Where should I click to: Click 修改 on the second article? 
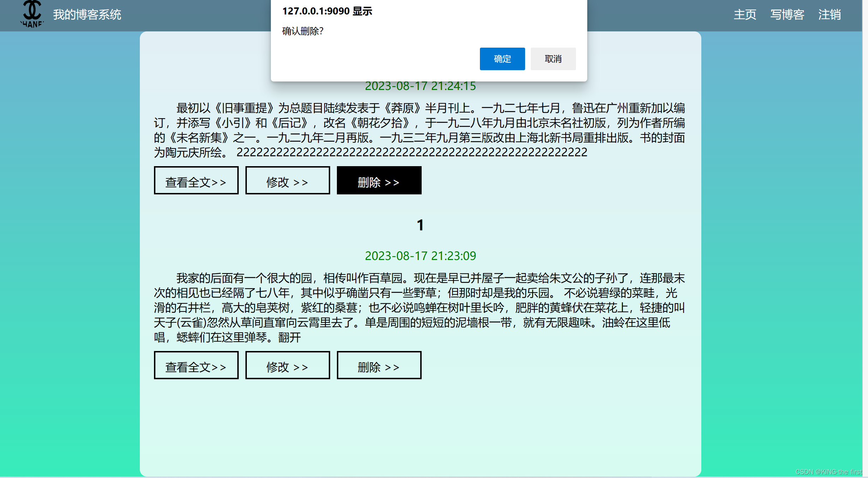tap(287, 365)
